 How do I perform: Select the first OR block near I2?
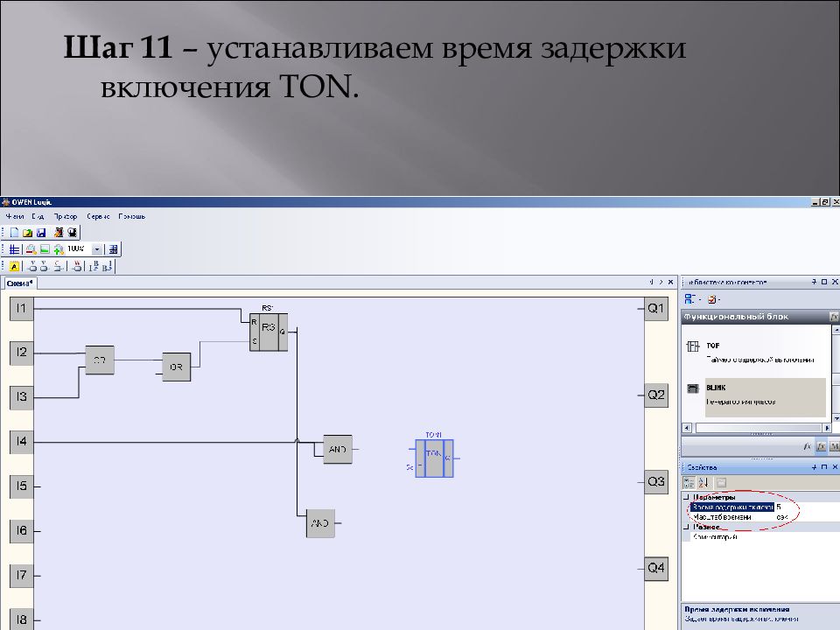pyautogui.click(x=100, y=360)
